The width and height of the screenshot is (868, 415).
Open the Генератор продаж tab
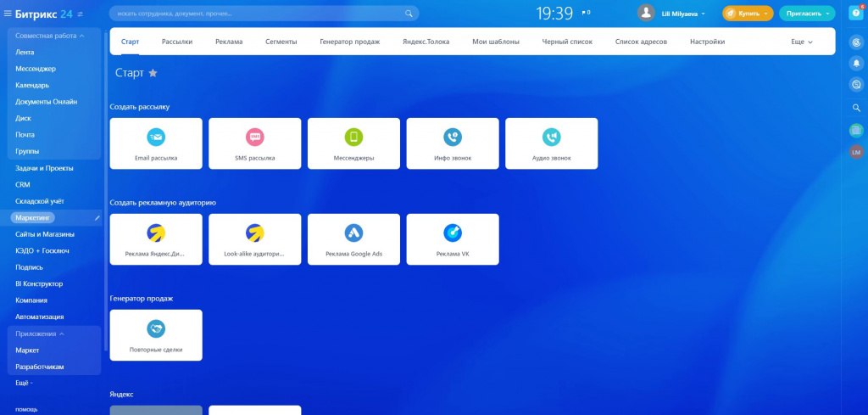click(350, 42)
